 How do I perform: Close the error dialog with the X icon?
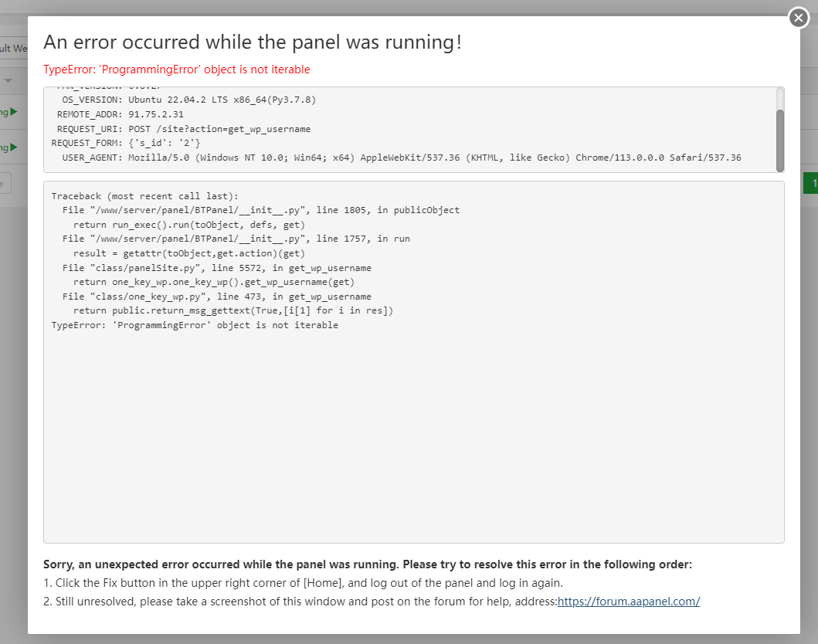coord(799,18)
